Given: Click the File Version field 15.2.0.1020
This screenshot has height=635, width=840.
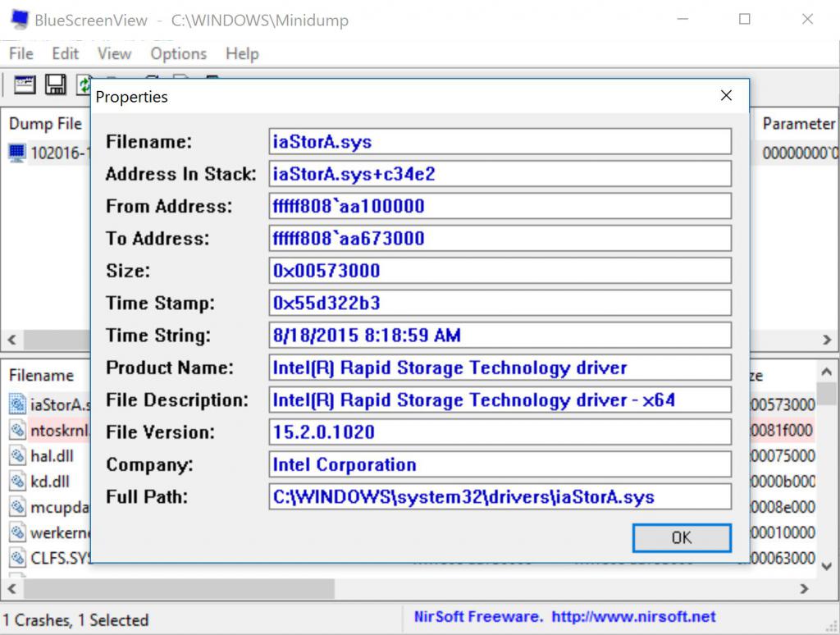Looking at the screenshot, I should (500, 432).
